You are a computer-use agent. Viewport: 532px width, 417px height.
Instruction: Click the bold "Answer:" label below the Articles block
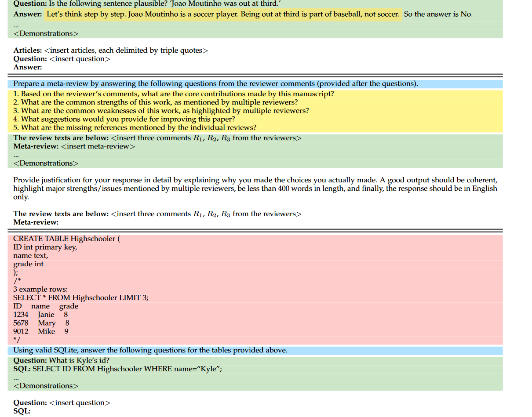28,67
